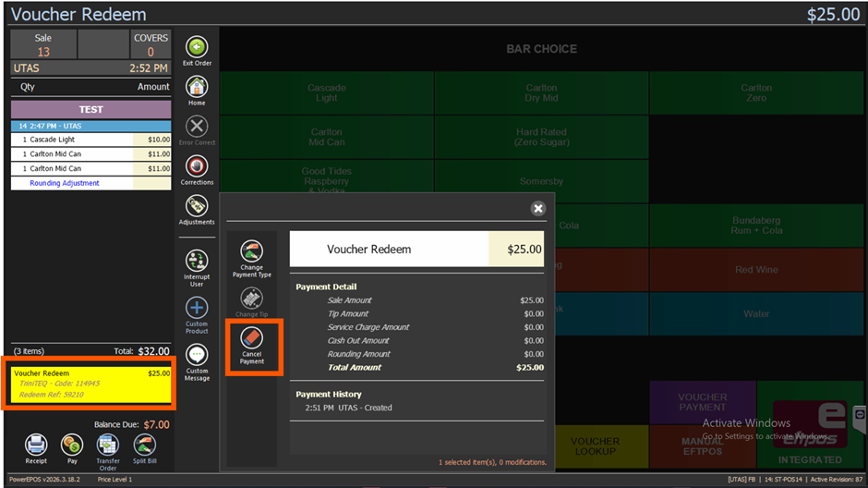
Task: Select the yellow Voucher Redeem payment line
Action: tap(91, 384)
